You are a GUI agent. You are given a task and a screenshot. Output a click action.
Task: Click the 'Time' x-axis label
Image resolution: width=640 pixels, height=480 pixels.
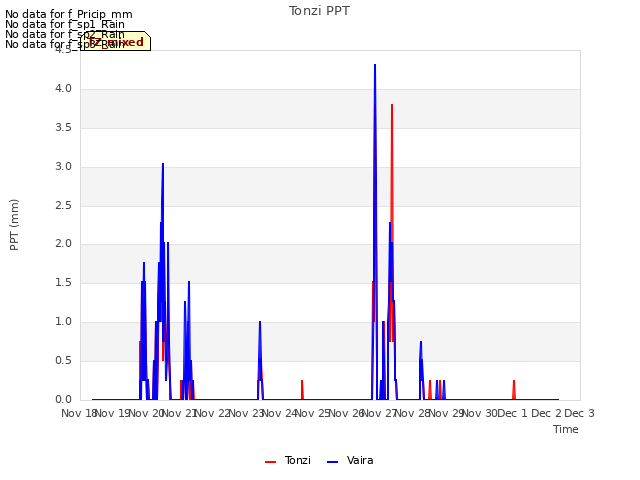[x=566, y=429]
